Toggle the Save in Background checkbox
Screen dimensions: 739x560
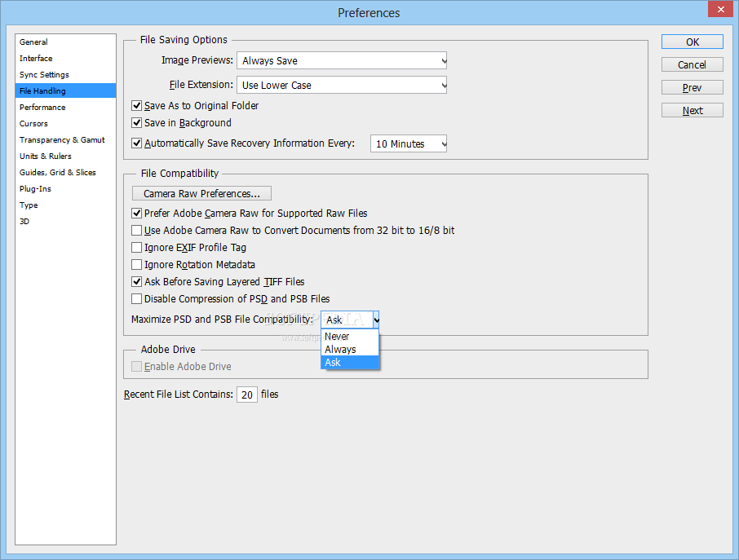137,123
